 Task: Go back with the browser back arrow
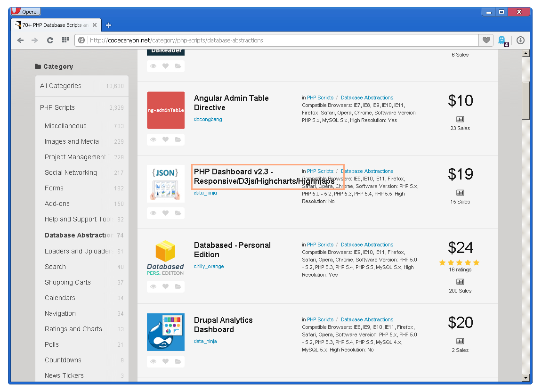click(20, 40)
